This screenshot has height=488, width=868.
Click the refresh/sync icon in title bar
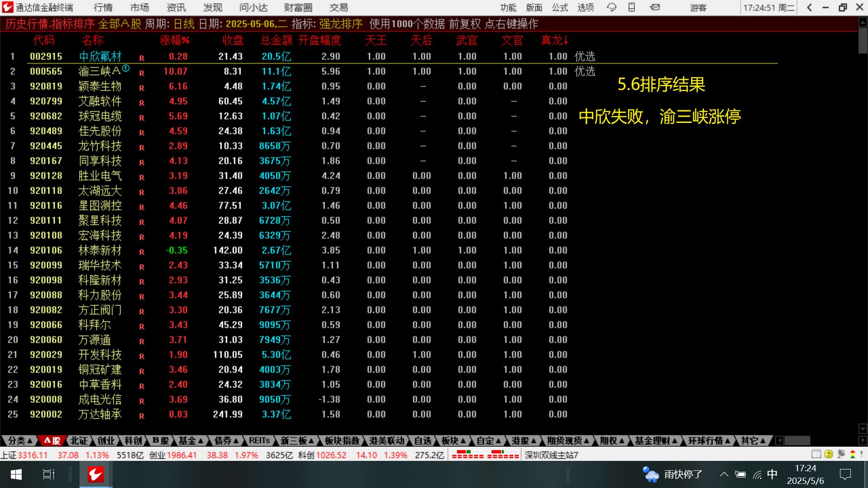(x=612, y=7)
